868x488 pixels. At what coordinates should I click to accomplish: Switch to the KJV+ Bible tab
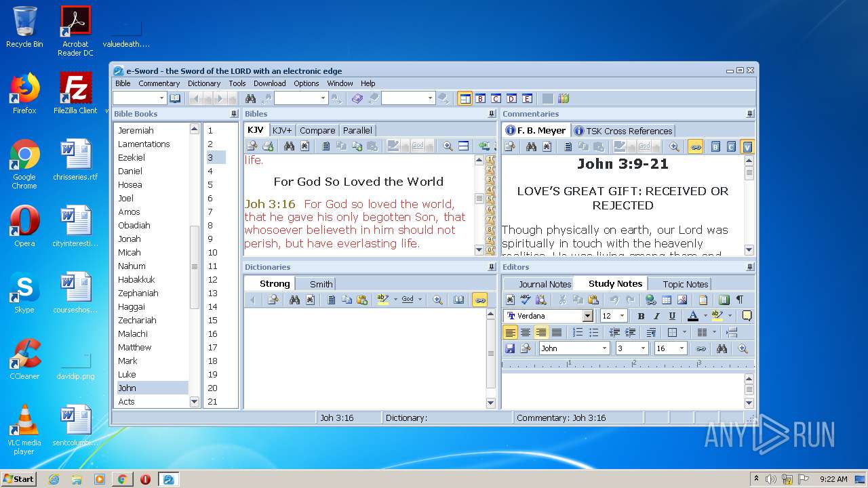point(282,130)
